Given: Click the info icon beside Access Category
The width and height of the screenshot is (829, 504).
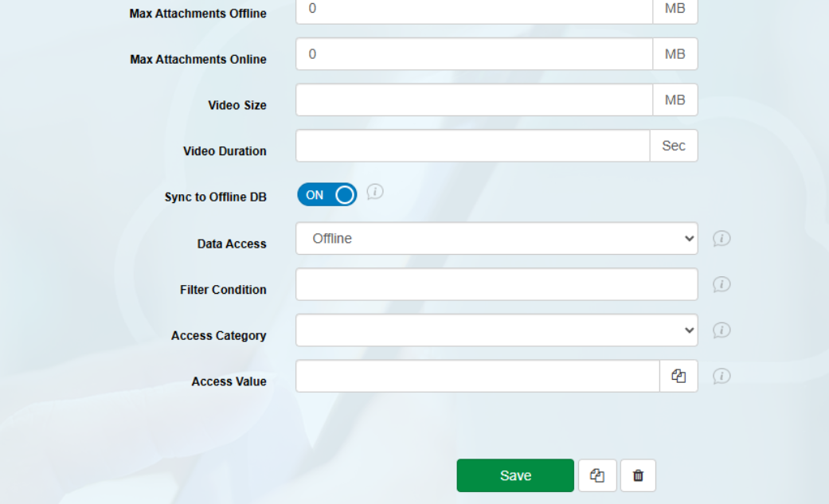Looking at the screenshot, I should tap(721, 330).
